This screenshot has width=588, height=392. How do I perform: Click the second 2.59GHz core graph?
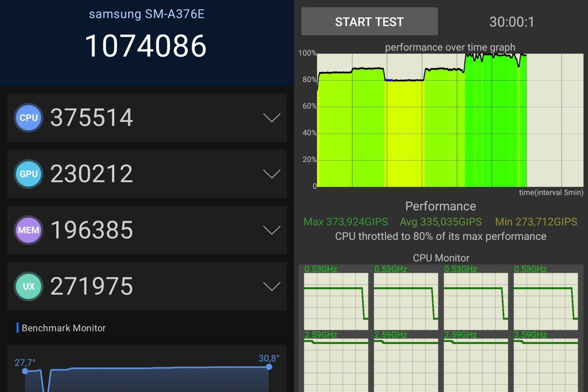tap(406, 365)
